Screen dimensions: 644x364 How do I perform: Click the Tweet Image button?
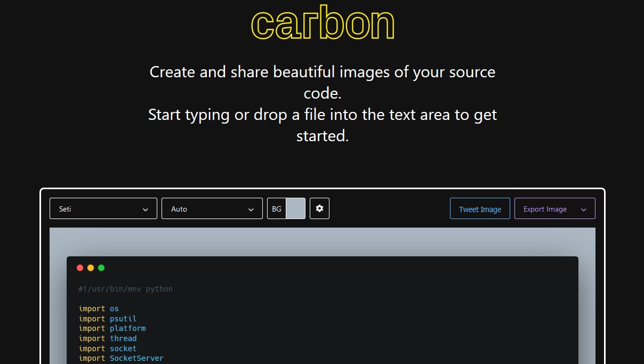tap(480, 209)
